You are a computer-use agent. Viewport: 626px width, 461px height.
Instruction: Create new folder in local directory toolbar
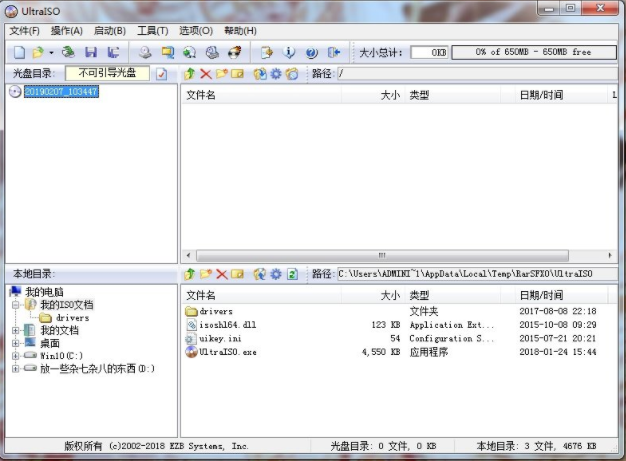pyautogui.click(x=206, y=274)
